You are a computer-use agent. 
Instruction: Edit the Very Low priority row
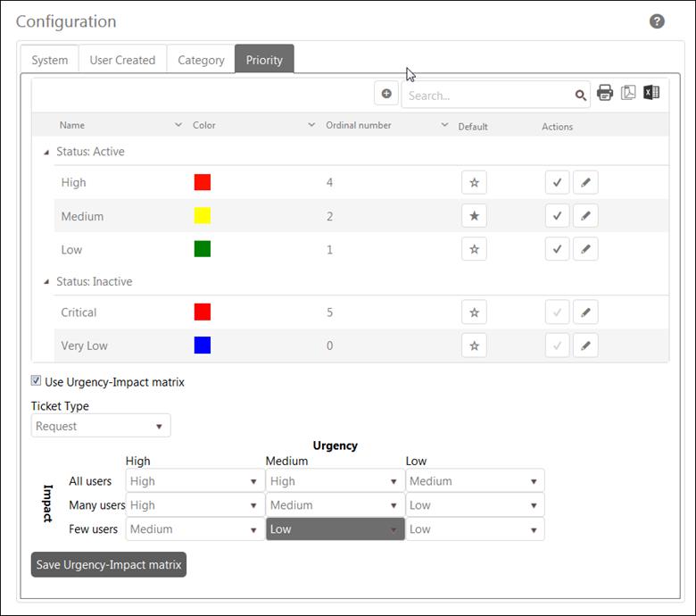(585, 345)
